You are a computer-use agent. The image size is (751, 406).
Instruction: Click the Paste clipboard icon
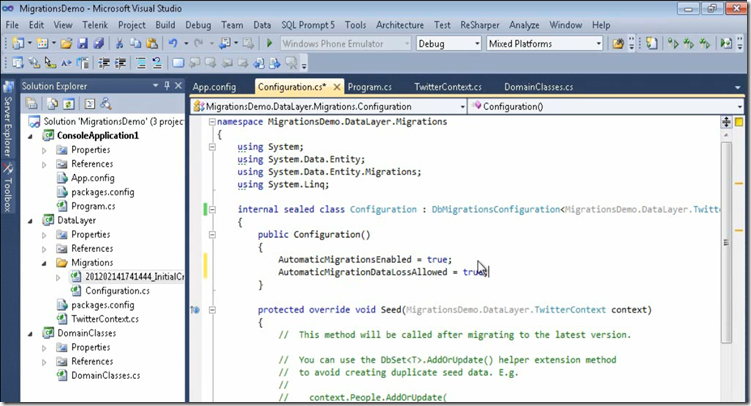pyautogui.click(x=152, y=44)
